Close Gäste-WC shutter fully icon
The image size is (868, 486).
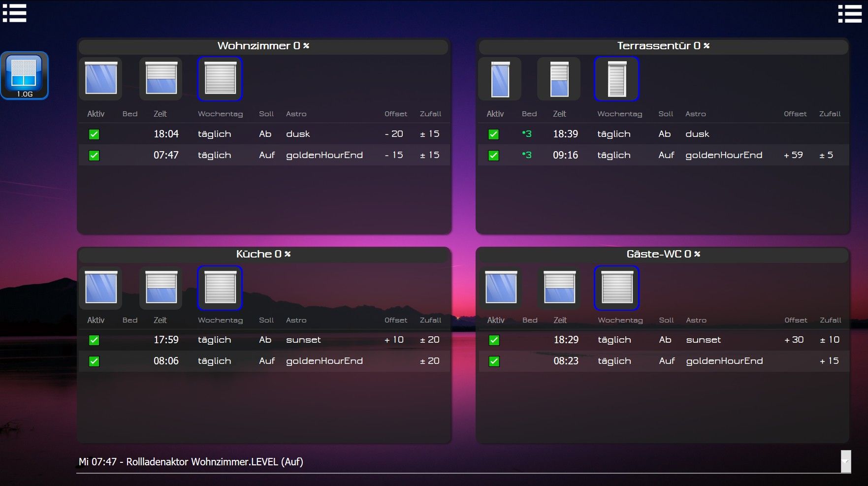coord(617,288)
